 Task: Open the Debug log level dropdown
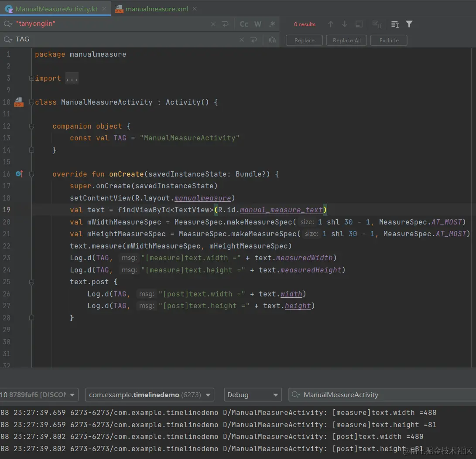coord(253,395)
